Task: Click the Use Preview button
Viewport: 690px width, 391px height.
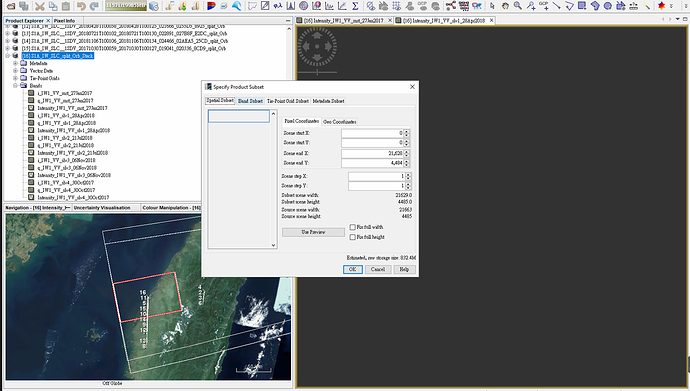Action: (x=313, y=232)
